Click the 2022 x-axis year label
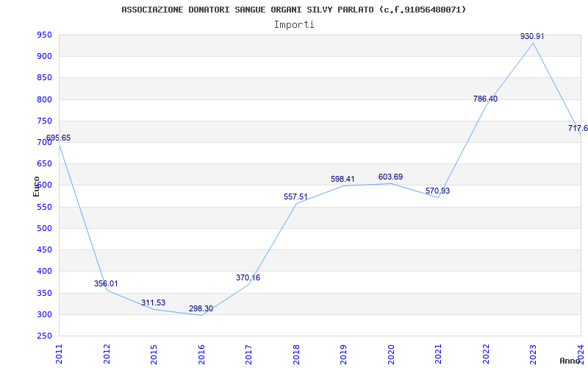Viewport: 588px width, 368px height. click(x=486, y=354)
